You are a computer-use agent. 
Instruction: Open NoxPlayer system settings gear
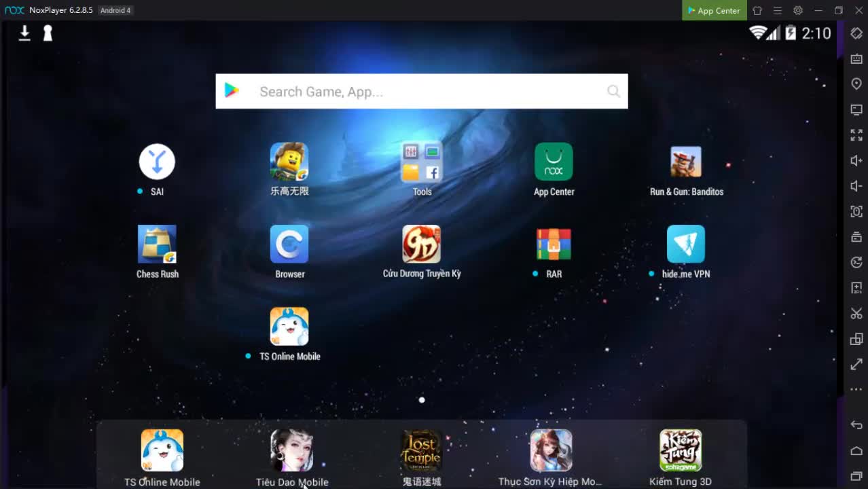point(798,10)
